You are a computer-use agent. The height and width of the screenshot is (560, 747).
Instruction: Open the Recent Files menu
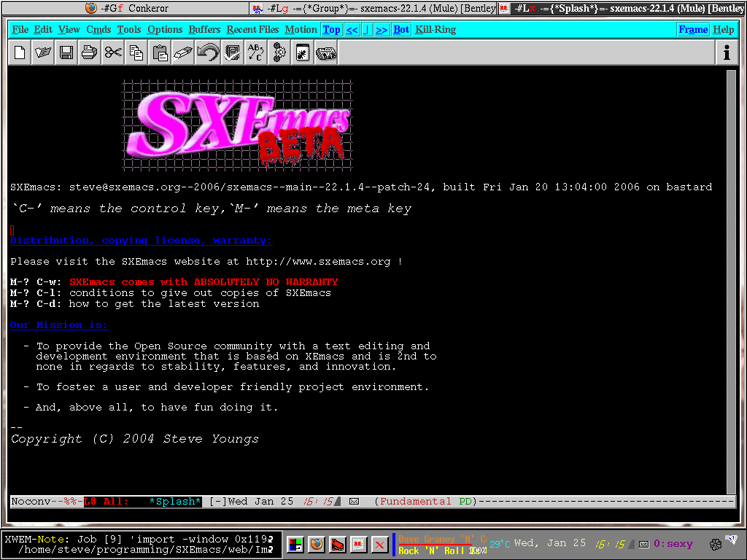click(x=252, y=29)
